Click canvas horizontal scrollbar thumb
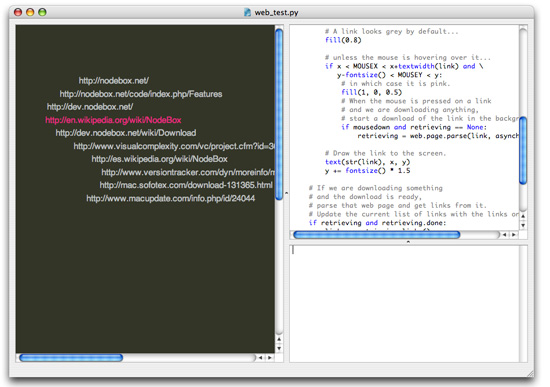This screenshot has height=387, width=550. 71,358
